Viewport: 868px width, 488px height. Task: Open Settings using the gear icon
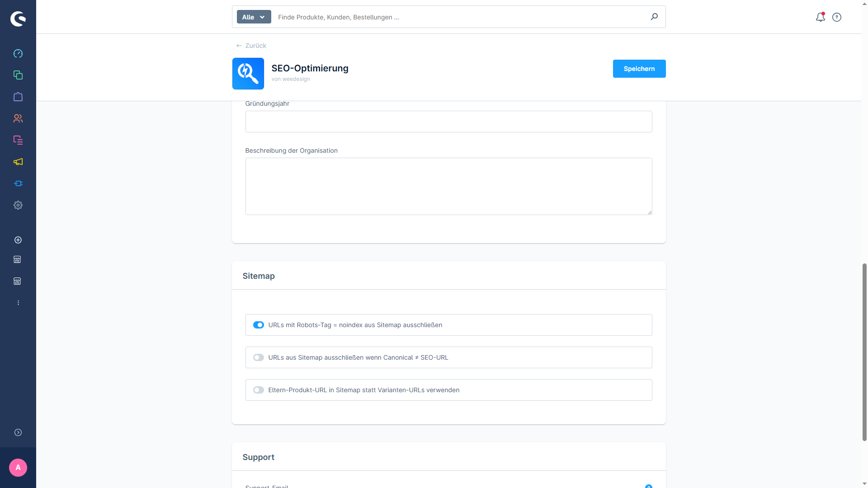click(18, 205)
